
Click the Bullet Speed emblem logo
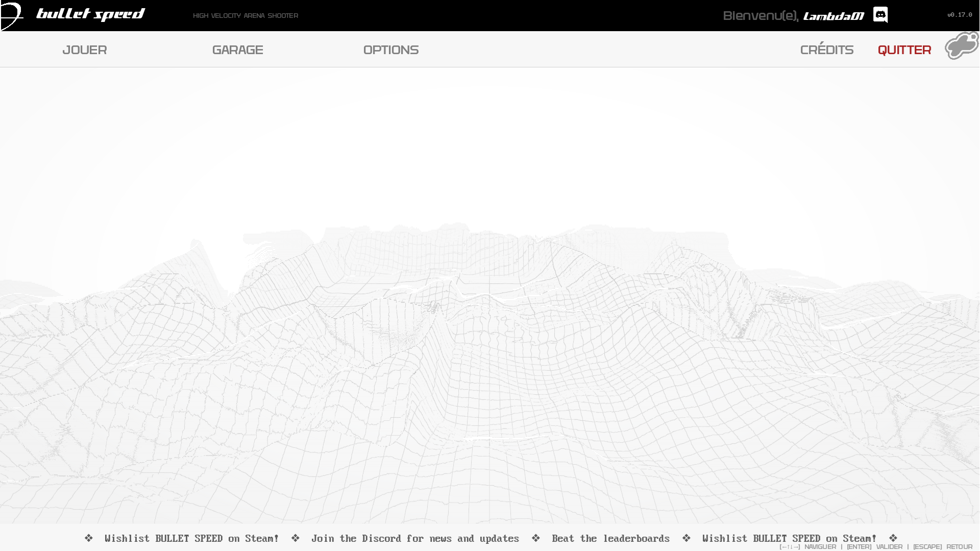coord(12,16)
